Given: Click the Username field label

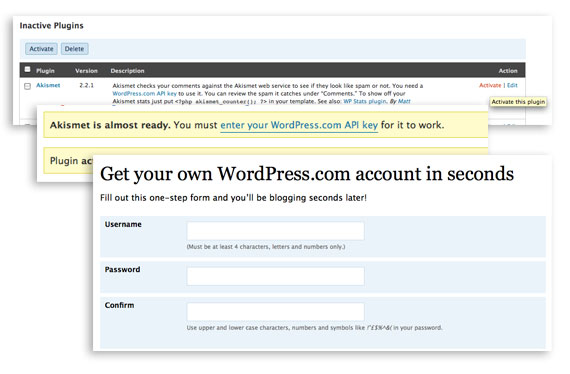Looking at the screenshot, I should click(123, 224).
